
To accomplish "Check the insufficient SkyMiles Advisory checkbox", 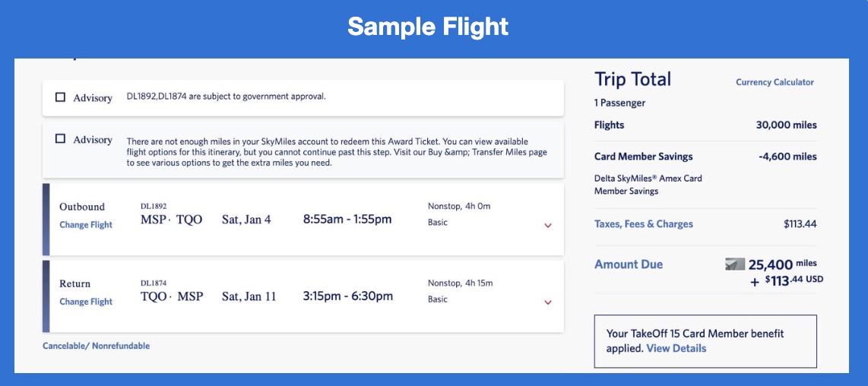I will (61, 139).
